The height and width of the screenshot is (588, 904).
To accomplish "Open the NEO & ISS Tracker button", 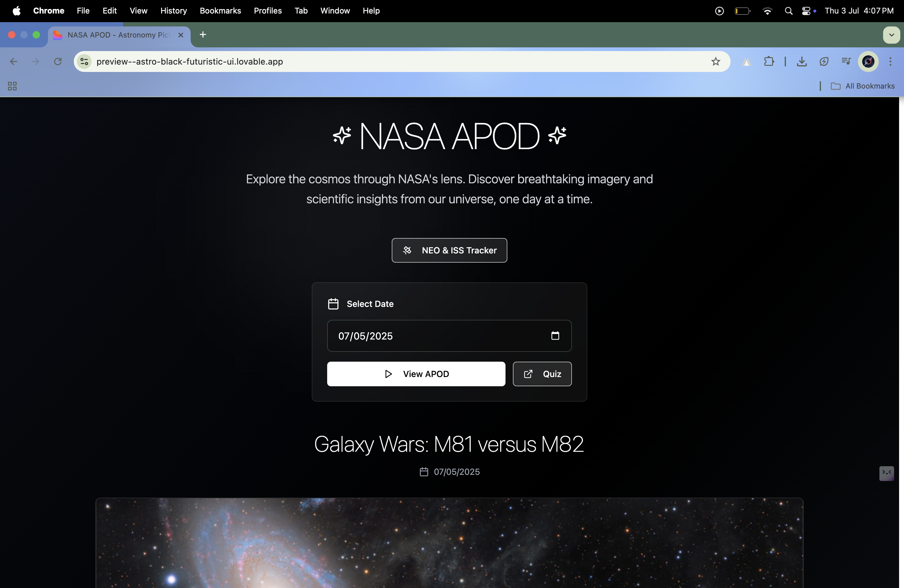I will point(449,250).
